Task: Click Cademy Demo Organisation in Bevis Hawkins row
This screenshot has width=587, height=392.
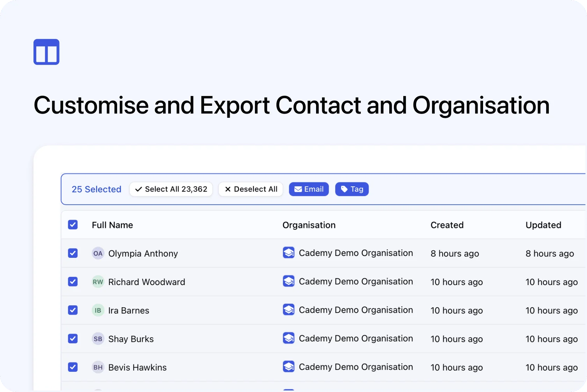Action: tap(356, 367)
